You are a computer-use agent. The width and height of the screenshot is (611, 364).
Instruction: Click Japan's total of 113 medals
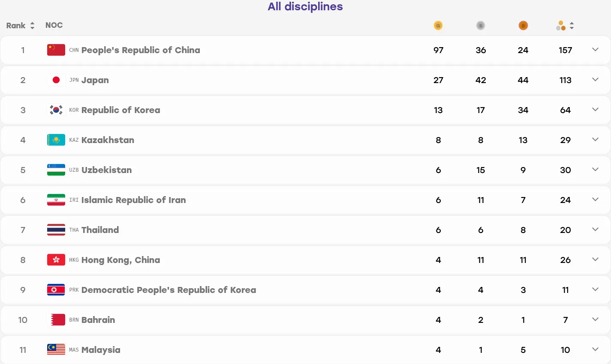565,80
